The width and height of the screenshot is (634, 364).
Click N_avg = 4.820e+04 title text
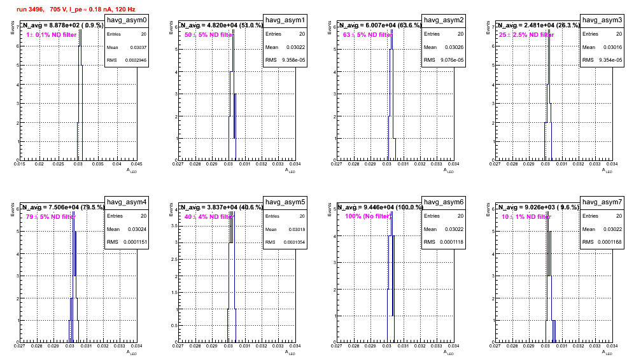pyautogui.click(x=222, y=25)
